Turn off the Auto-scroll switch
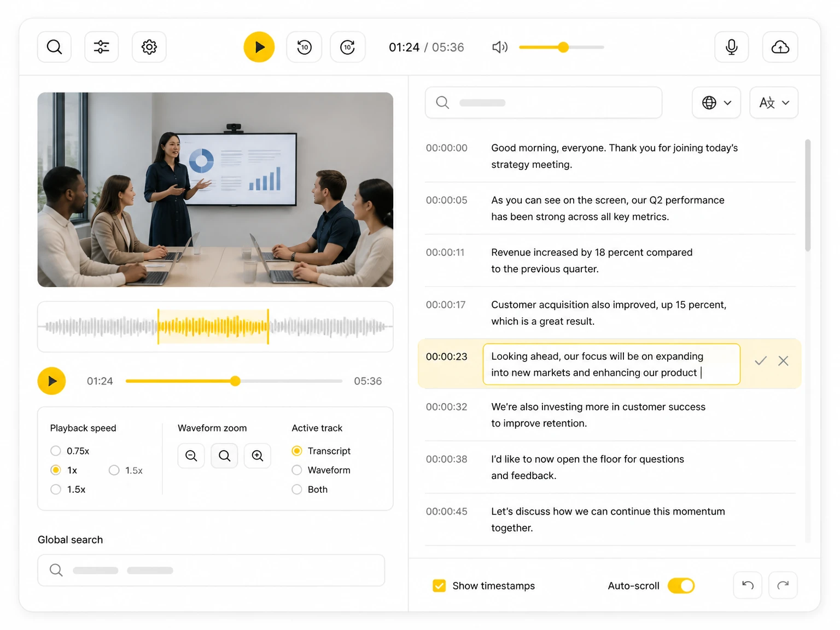 pyautogui.click(x=681, y=586)
